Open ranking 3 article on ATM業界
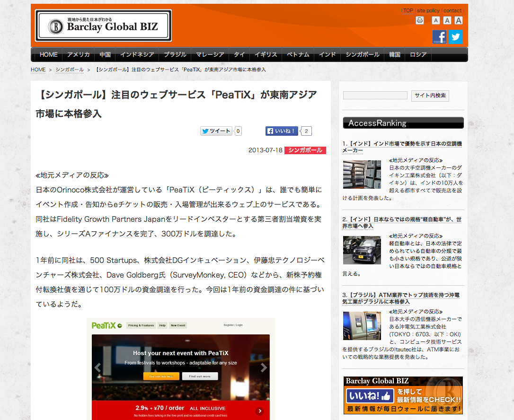514x420 pixels. click(x=401, y=298)
